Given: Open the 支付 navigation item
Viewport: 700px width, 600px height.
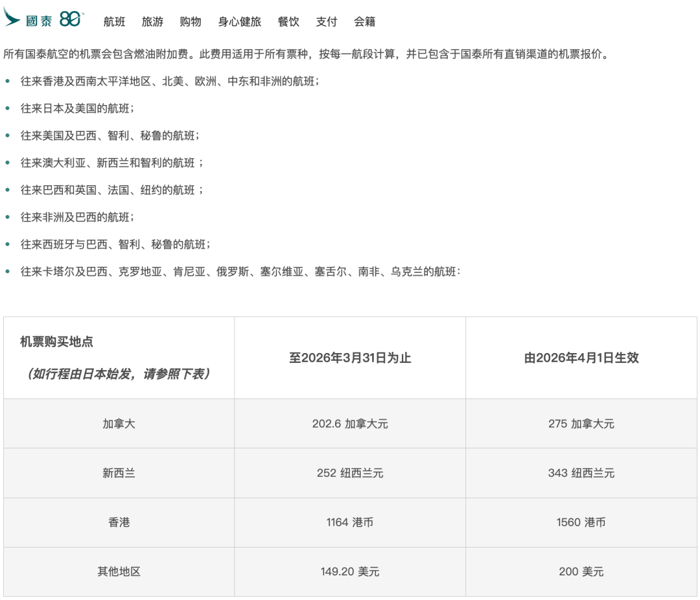Looking at the screenshot, I should click(x=326, y=21).
